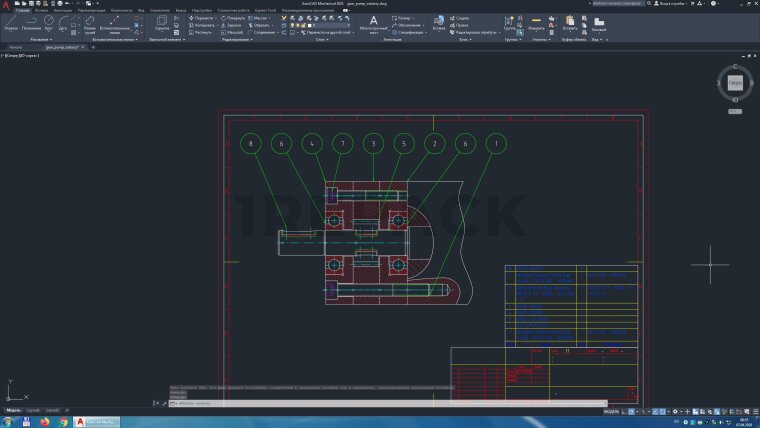The width and height of the screenshot is (760, 428).
Task: Toggle snap mode in status bar
Action: point(632,411)
